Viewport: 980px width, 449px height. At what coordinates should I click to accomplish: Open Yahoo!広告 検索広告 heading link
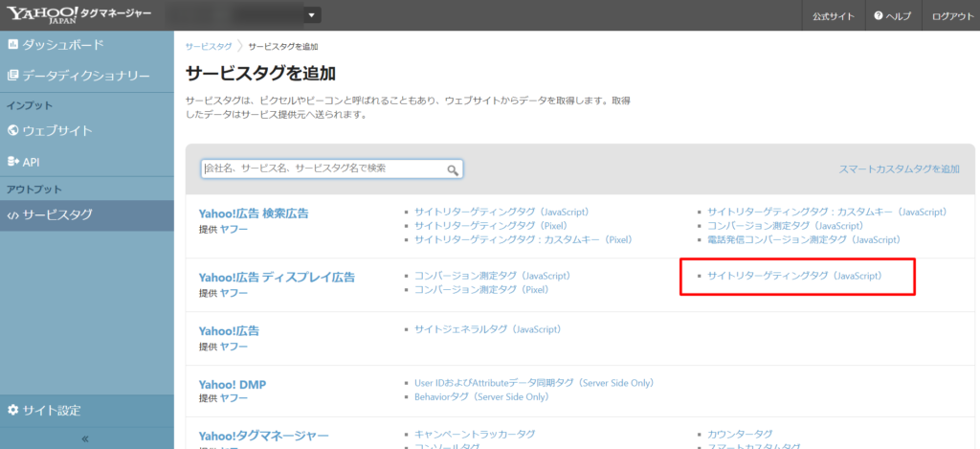pos(254,213)
